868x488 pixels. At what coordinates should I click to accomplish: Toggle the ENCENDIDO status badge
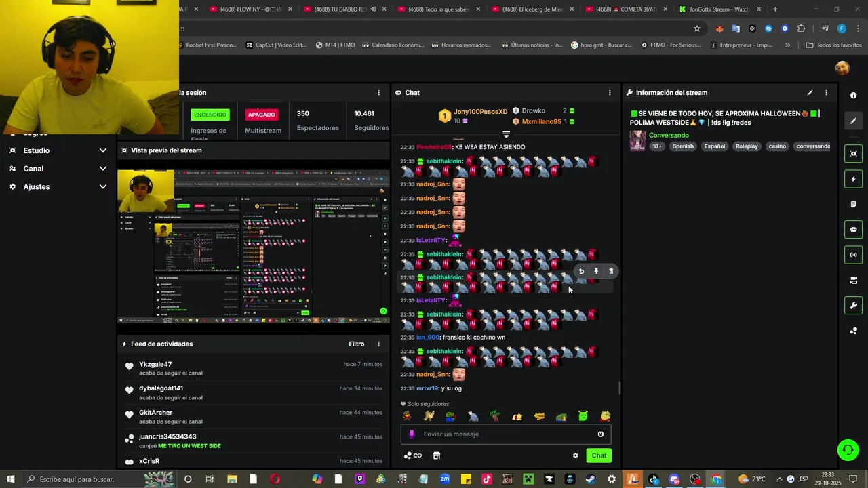coord(210,115)
